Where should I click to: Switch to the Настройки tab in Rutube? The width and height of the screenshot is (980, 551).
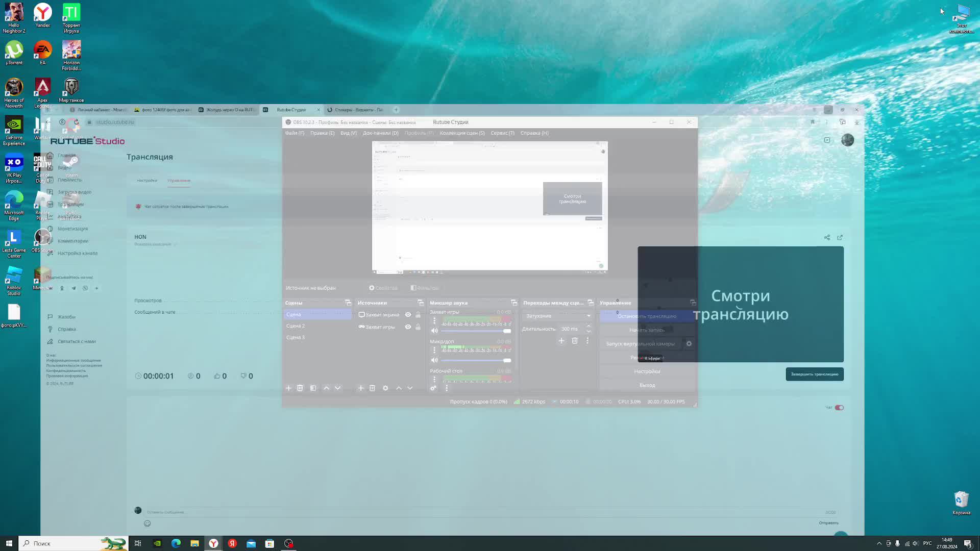(147, 181)
